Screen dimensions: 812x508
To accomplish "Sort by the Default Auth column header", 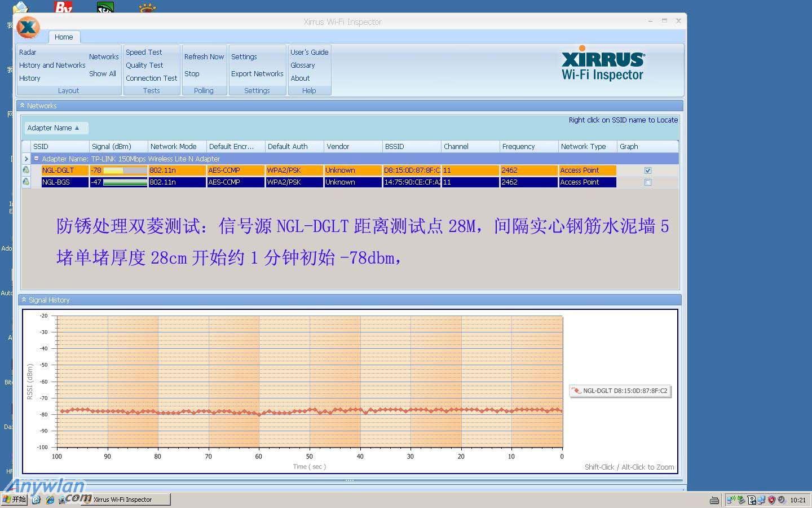I will coord(294,147).
